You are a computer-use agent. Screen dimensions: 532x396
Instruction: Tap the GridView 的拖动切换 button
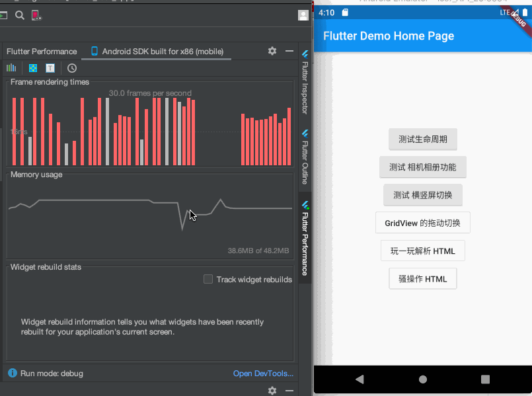point(423,223)
